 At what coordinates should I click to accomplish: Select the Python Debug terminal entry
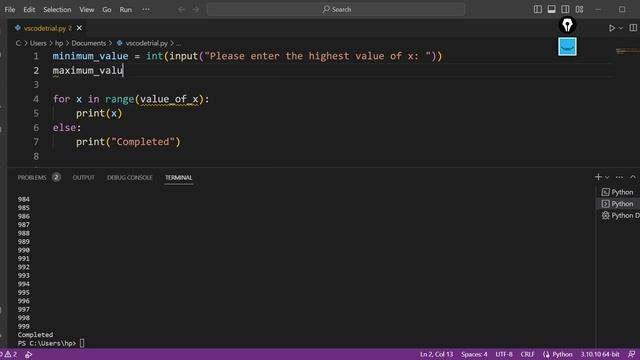click(620, 215)
